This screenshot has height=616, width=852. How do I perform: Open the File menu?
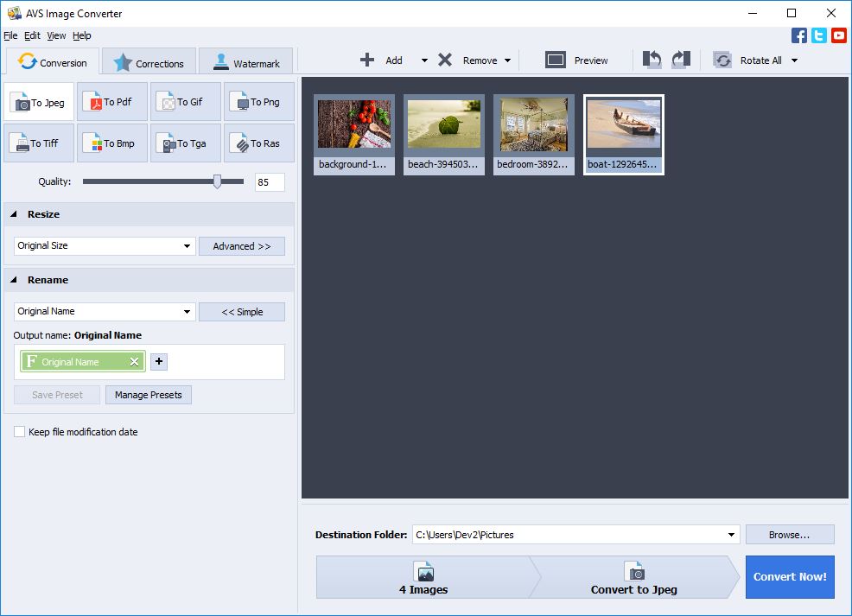coord(10,35)
